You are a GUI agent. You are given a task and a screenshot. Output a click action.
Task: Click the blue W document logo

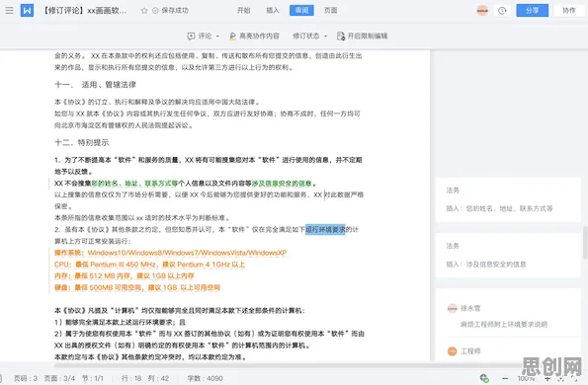click(27, 10)
